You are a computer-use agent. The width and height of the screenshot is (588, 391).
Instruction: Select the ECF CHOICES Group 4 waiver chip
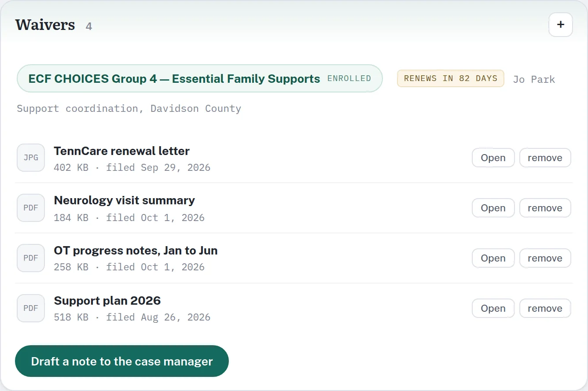click(200, 78)
